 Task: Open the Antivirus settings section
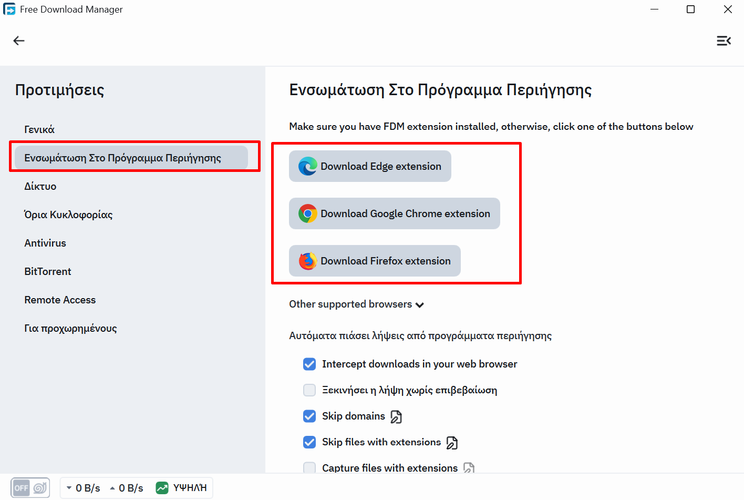(x=45, y=243)
